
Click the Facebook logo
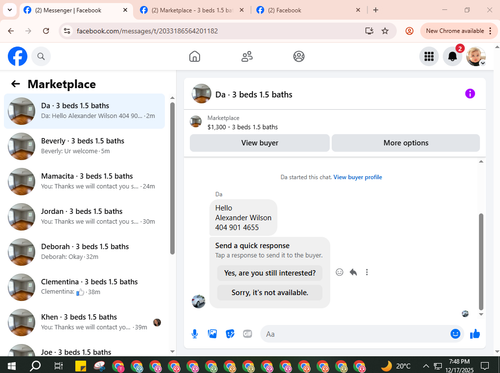tap(17, 56)
